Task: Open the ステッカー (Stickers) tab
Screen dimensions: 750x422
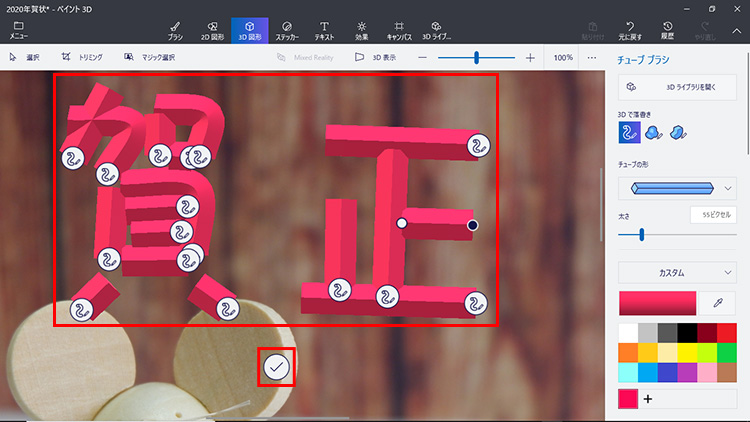Action: [x=286, y=30]
